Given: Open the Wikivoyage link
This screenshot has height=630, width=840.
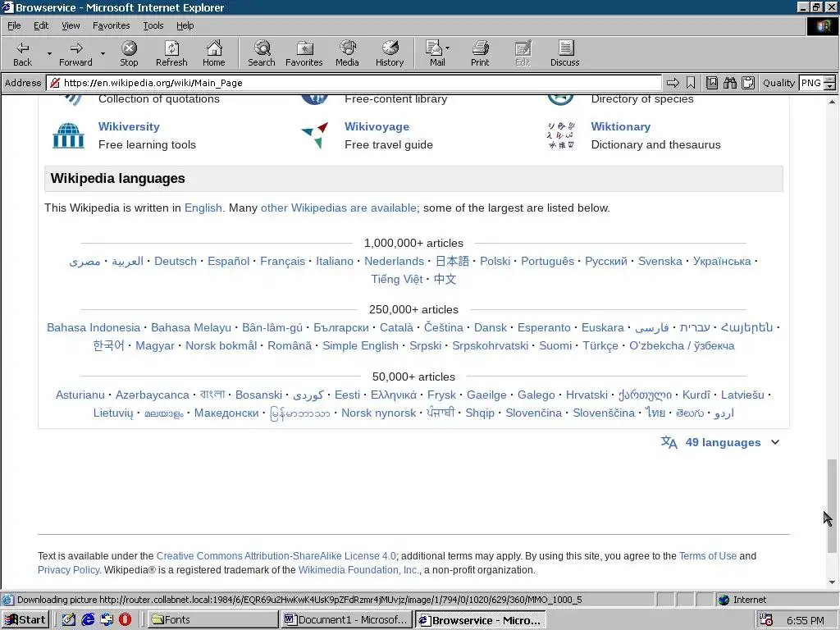Looking at the screenshot, I should coord(377,126).
